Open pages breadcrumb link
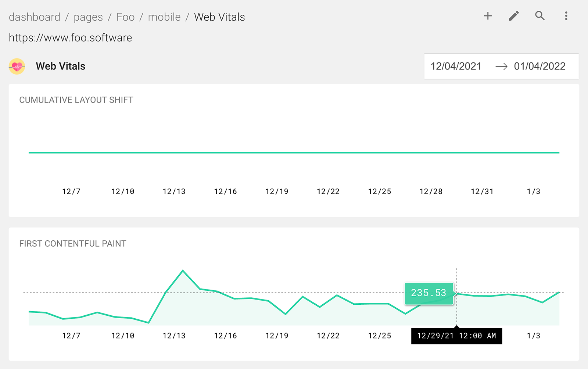 click(88, 17)
